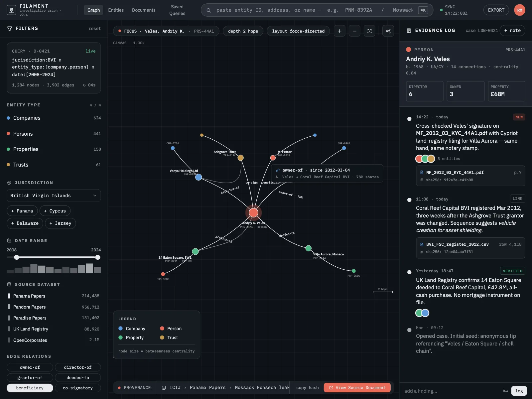This screenshot has height=399, width=532.
Task: Click the query refresh timer icon
Action: pyautogui.click(x=84, y=85)
